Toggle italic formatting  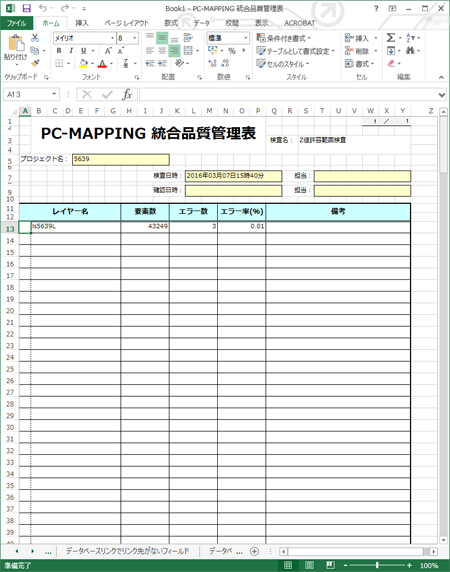coord(71,51)
